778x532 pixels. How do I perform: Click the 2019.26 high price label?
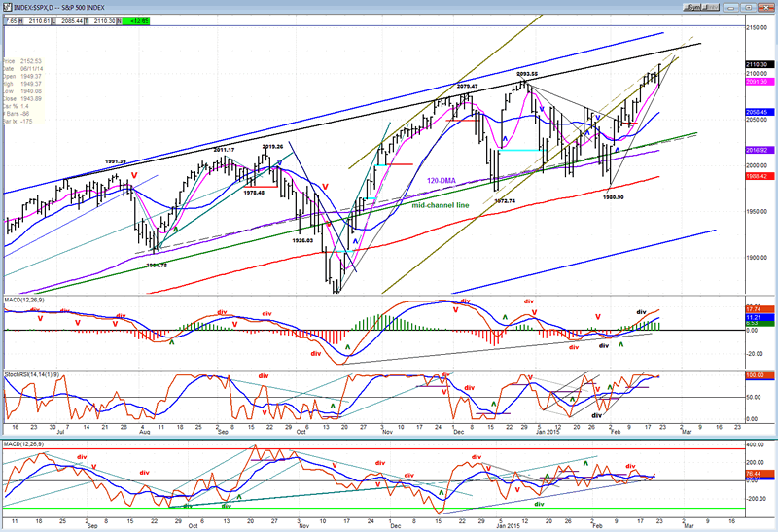pyautogui.click(x=272, y=147)
